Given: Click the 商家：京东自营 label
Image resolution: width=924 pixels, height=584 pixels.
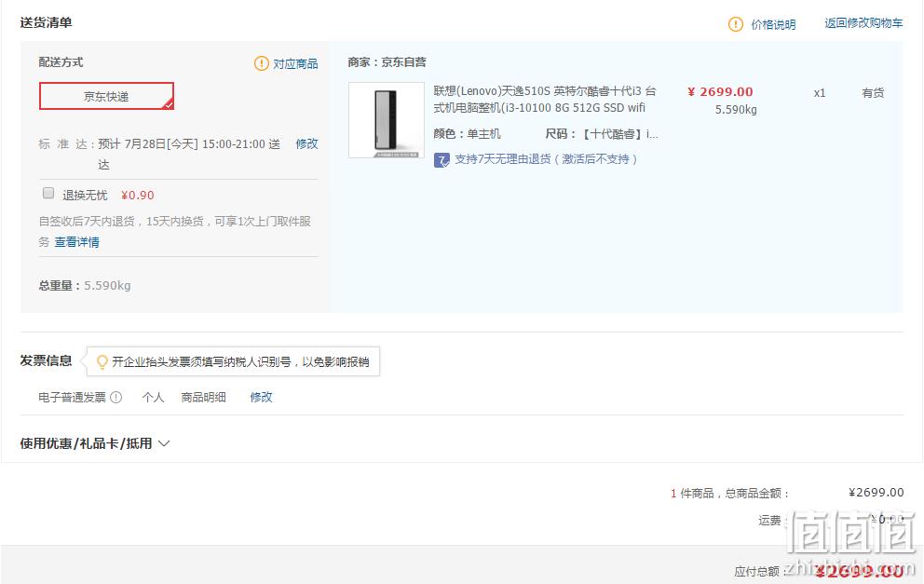Looking at the screenshot, I should [x=387, y=61].
